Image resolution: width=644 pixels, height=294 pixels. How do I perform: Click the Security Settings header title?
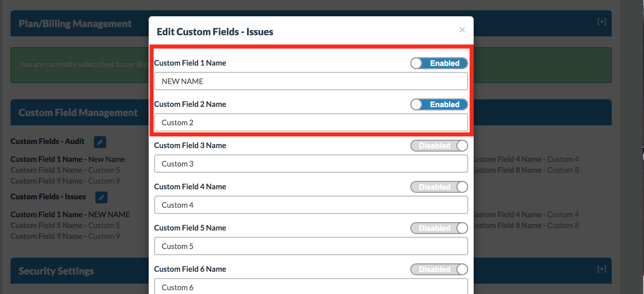click(x=56, y=271)
